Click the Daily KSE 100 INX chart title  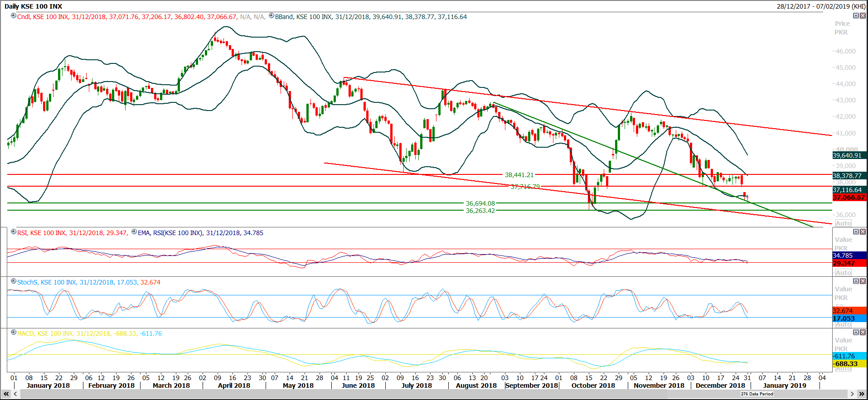coord(34,6)
